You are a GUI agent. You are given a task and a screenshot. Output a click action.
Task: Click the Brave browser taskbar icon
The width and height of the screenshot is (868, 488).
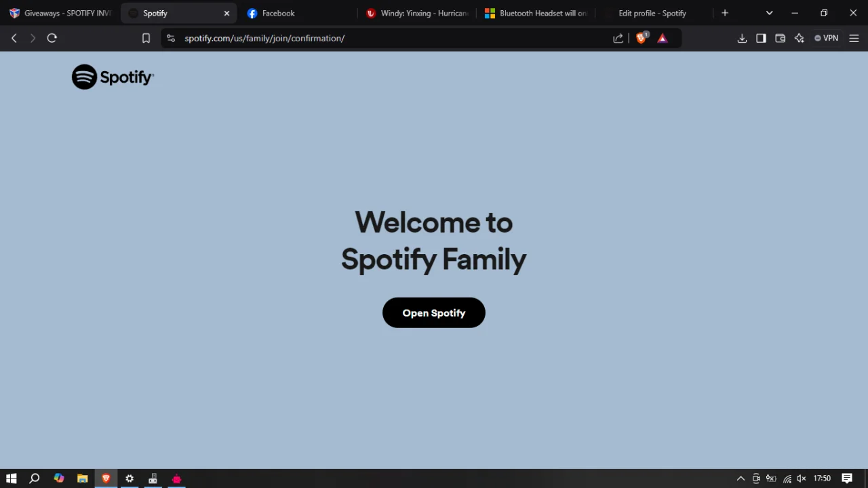106,479
